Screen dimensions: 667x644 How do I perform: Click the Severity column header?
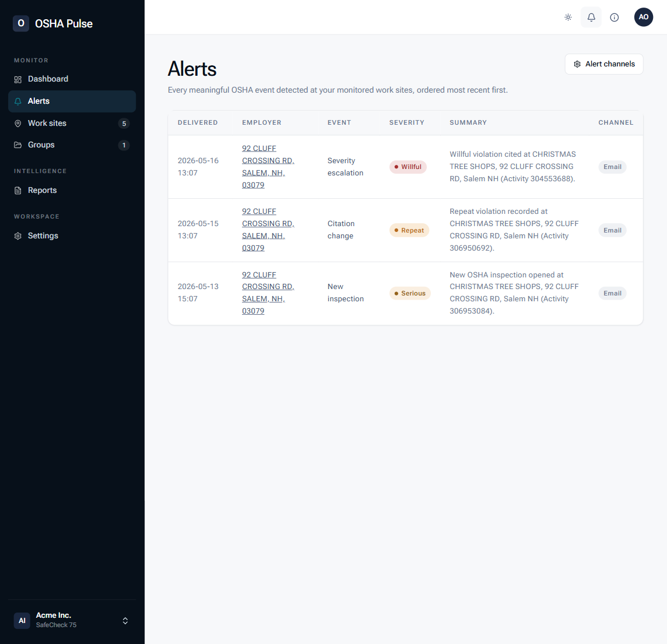click(406, 122)
